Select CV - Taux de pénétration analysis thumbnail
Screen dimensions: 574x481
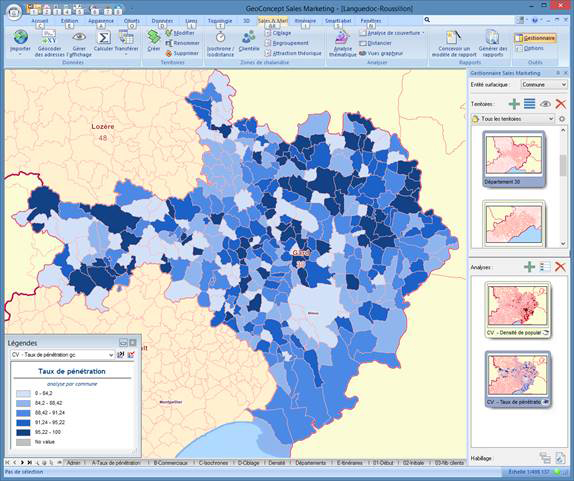[518, 379]
